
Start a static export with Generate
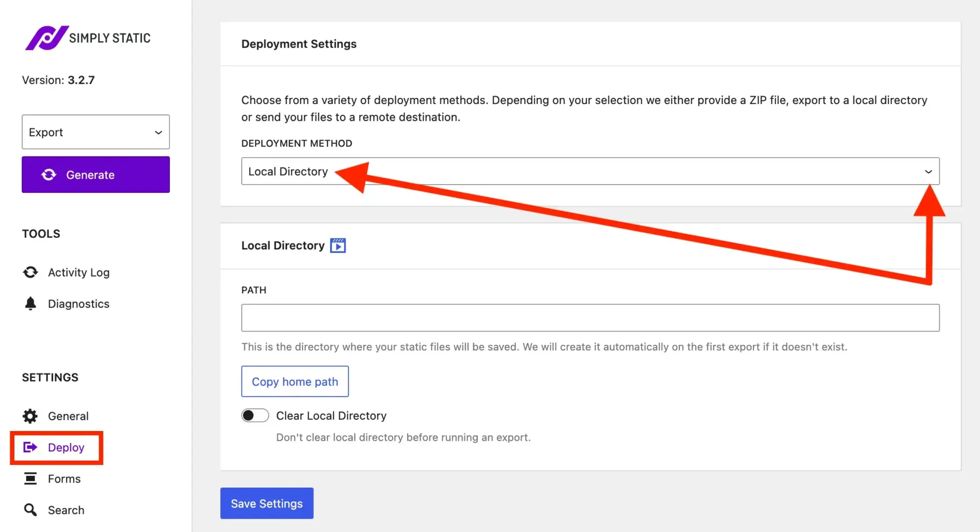[95, 175]
